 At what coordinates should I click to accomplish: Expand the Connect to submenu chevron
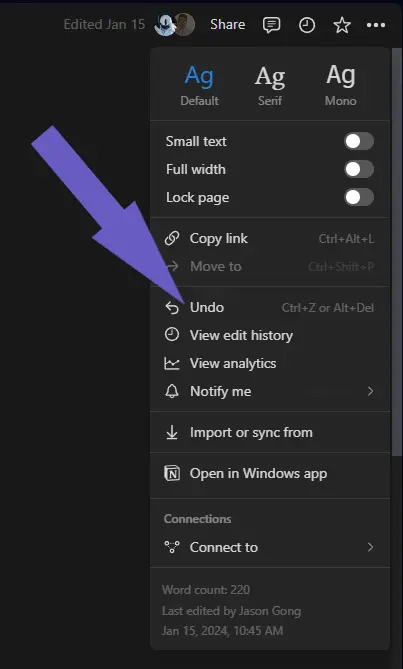(x=370, y=547)
